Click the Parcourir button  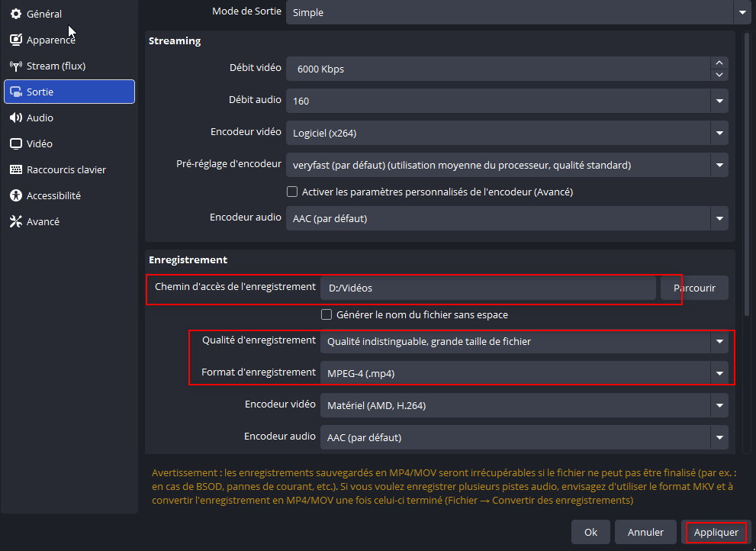click(694, 288)
